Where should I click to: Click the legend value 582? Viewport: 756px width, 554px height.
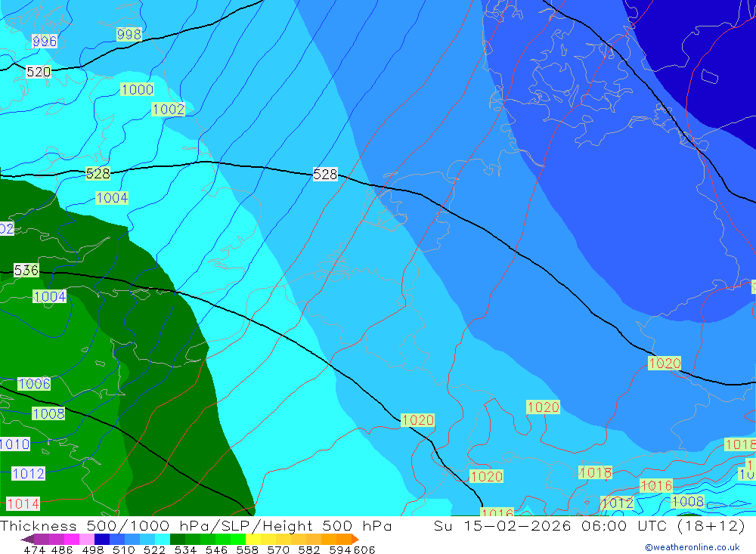tap(308, 549)
